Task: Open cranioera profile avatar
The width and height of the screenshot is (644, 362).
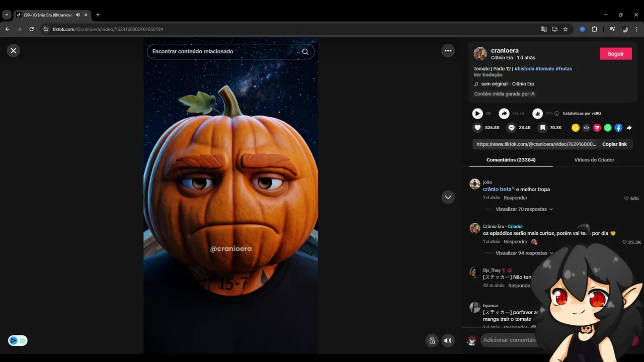Action: click(x=480, y=54)
